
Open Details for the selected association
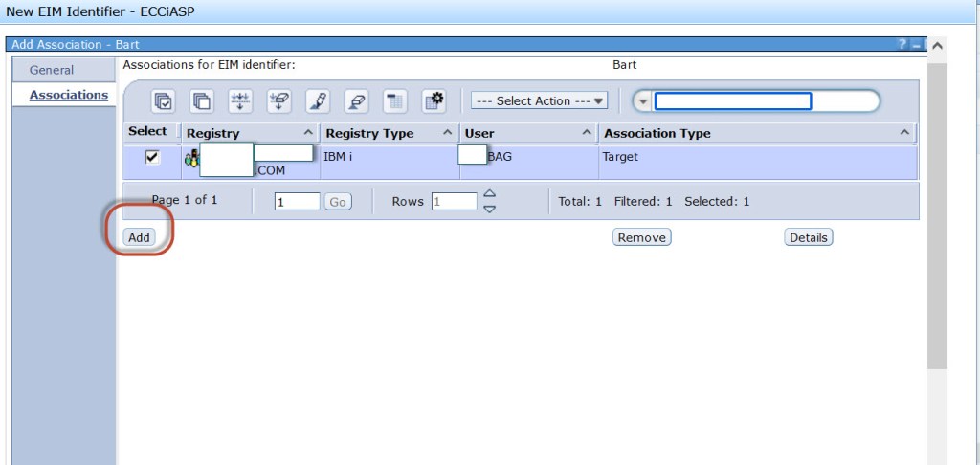coord(808,237)
